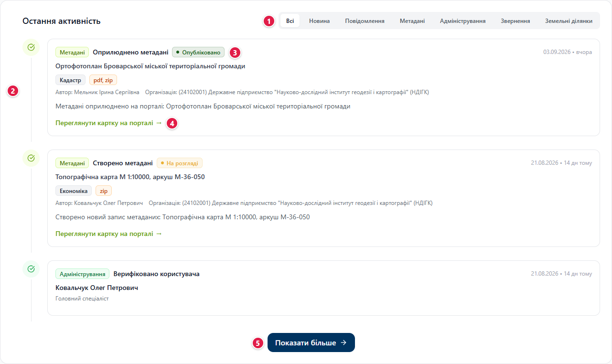Filter activity by Повідомлення tab
Image resolution: width=612 pixels, height=364 pixels.
[x=365, y=21]
